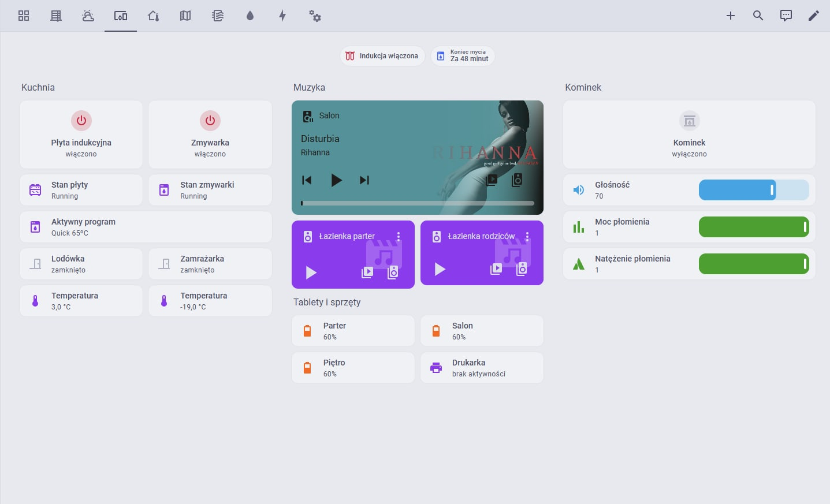830x504 pixels.
Task: Click the thermometer icon of 3,0 °C
Action: coord(35,301)
